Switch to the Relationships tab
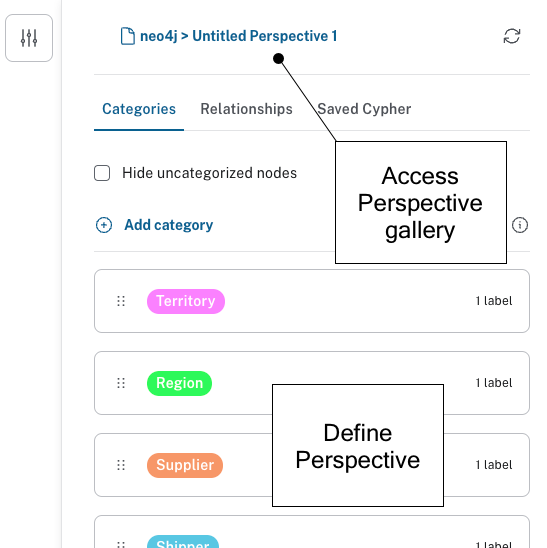547x548 pixels. pos(246,109)
